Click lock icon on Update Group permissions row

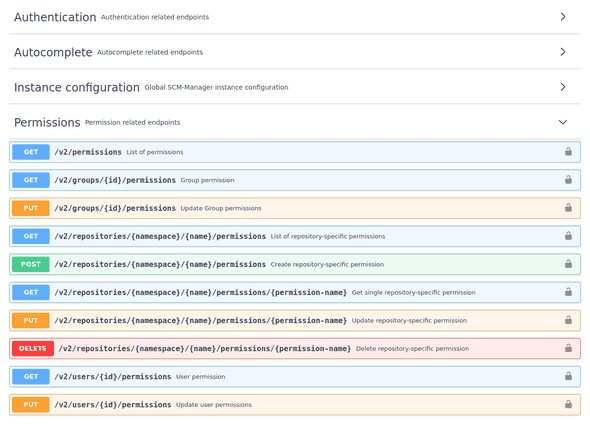point(568,208)
